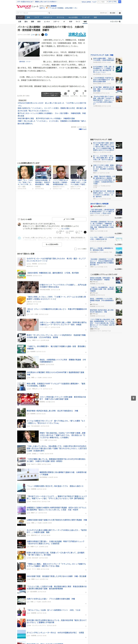Share first comment on X
The image size is (138, 644).
click(x=85, y=232)
